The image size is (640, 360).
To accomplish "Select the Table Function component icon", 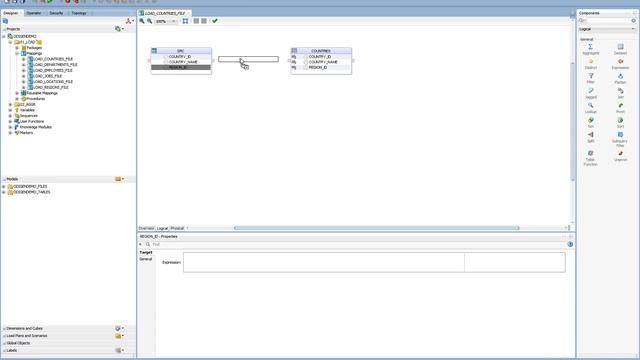I will click(591, 153).
